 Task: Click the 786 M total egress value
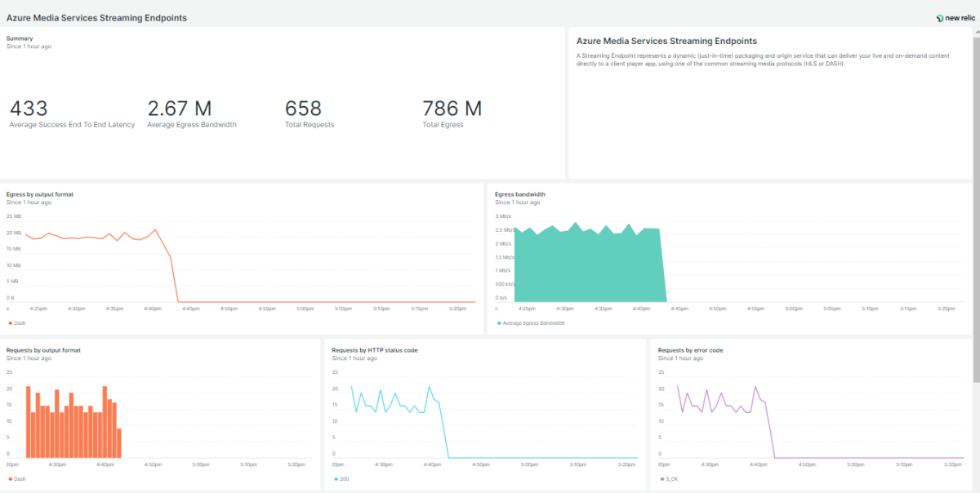pos(452,108)
